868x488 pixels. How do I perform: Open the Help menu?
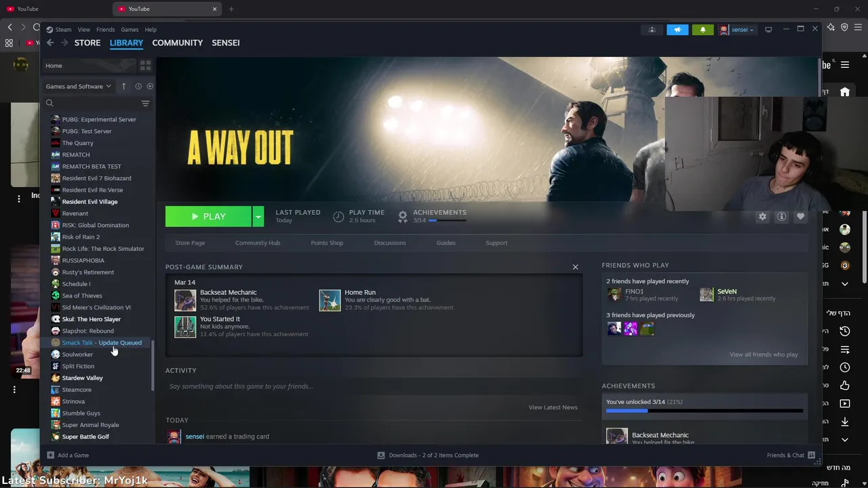click(x=151, y=30)
